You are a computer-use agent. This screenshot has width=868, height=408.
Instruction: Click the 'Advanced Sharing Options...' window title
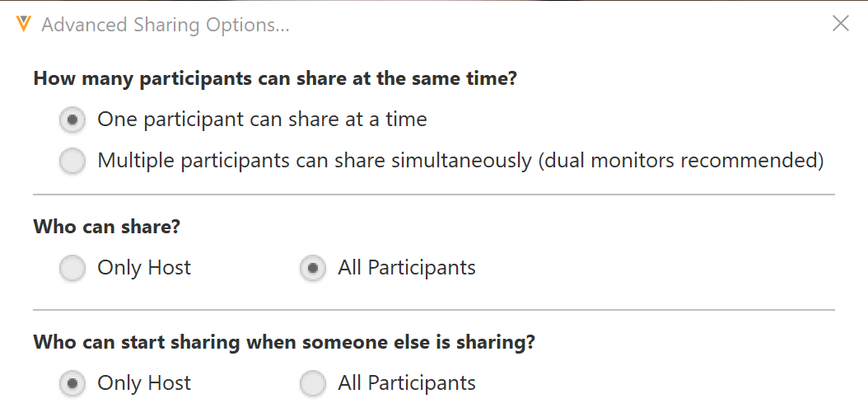pyautogui.click(x=165, y=25)
